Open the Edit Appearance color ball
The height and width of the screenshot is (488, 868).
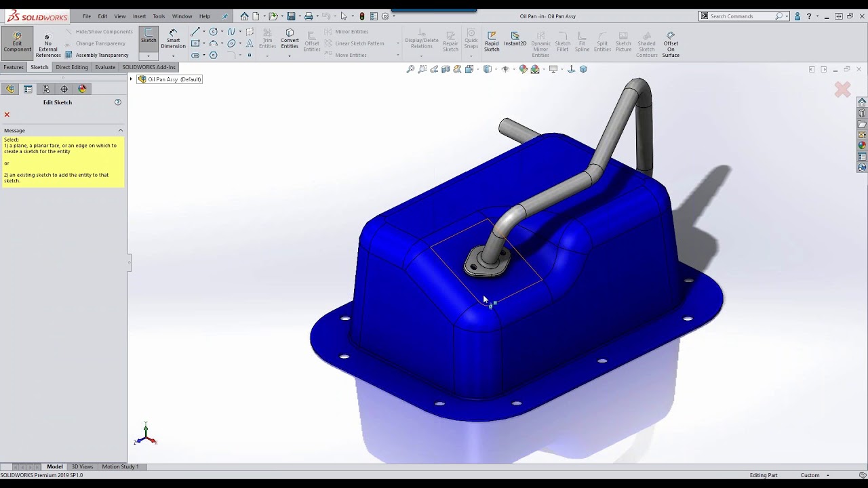click(x=523, y=69)
